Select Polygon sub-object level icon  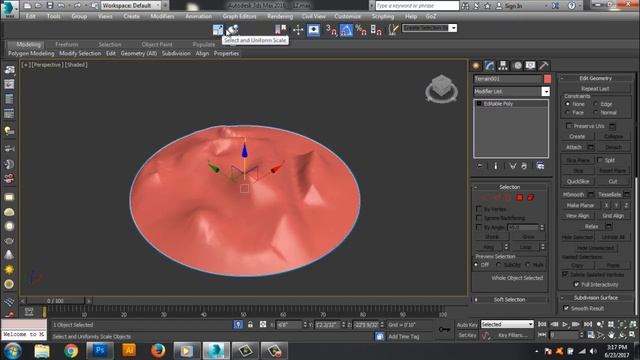click(x=520, y=198)
